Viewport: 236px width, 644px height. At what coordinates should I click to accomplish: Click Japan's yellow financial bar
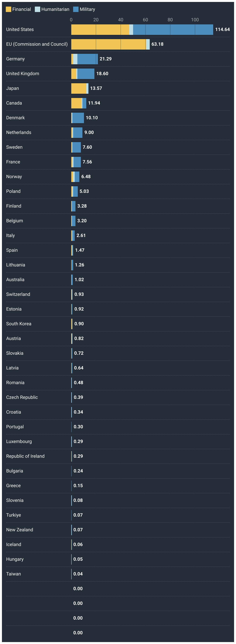click(79, 88)
